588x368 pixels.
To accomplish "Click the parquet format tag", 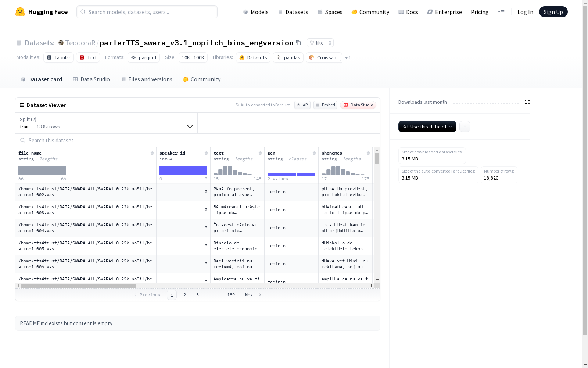I will [144, 57].
